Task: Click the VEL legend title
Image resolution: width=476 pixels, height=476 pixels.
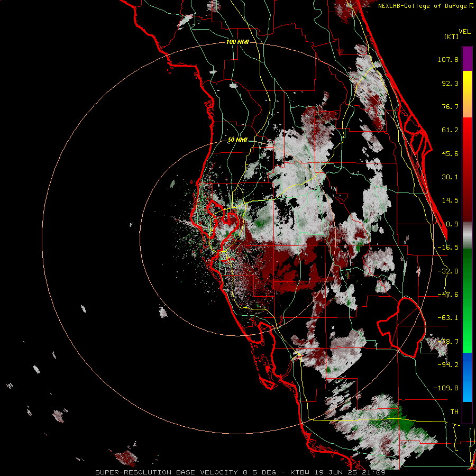Action: click(x=464, y=32)
